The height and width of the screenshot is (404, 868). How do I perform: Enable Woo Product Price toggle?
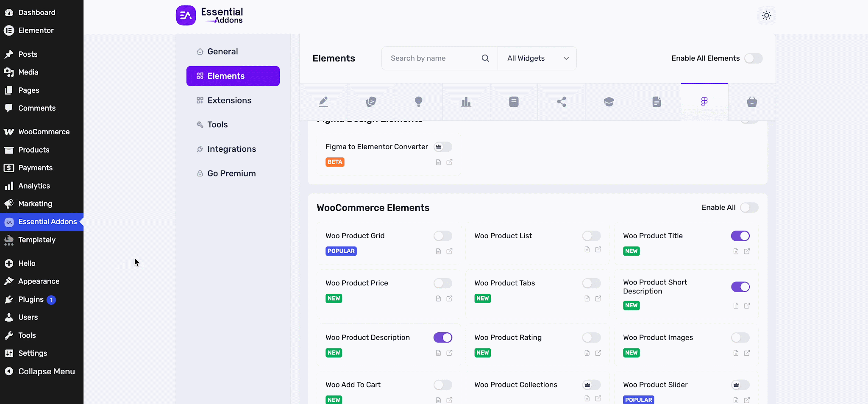(x=443, y=283)
